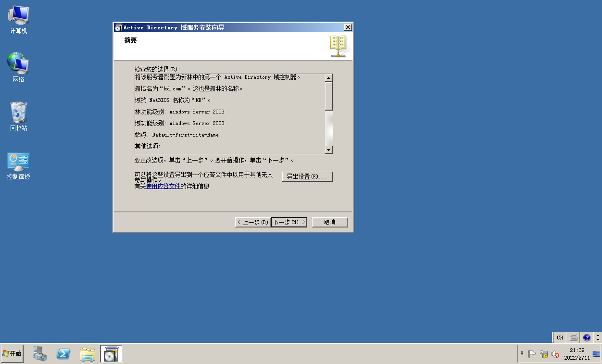This screenshot has height=364, width=602.
Task: Launch Server Manager from taskbar
Action: click(x=40, y=354)
